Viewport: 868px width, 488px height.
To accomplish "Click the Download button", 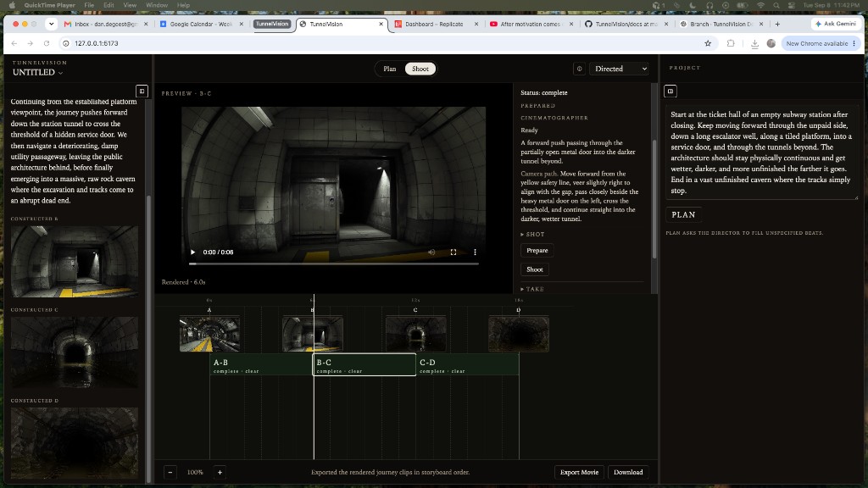I will click(628, 472).
